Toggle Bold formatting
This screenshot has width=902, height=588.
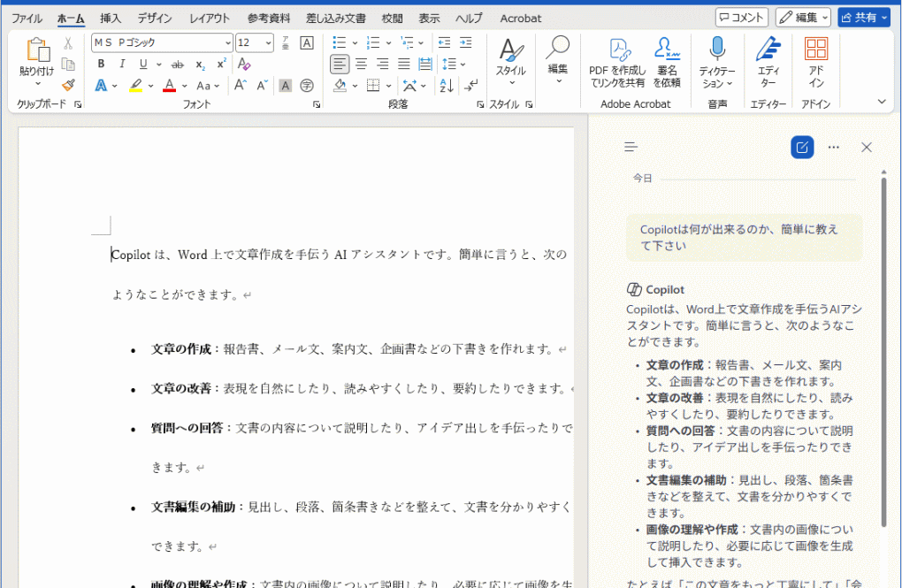(101, 64)
